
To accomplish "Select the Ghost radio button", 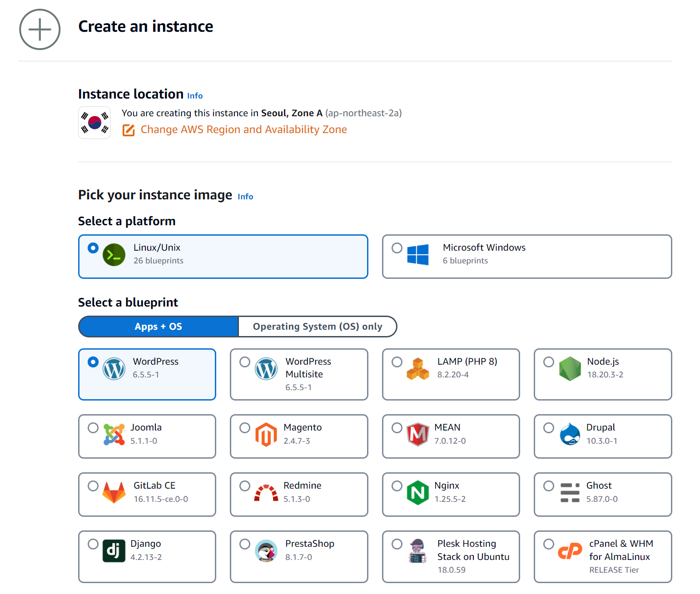I will pos(549,486).
